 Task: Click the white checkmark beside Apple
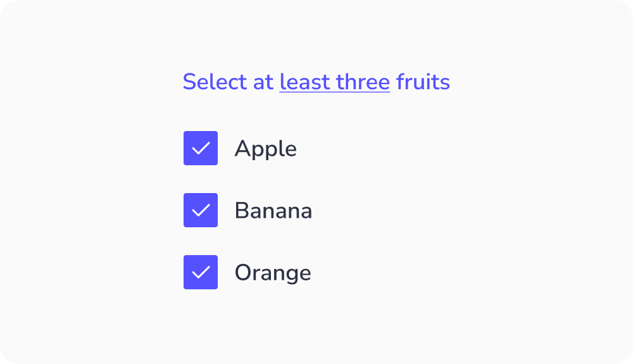201,148
